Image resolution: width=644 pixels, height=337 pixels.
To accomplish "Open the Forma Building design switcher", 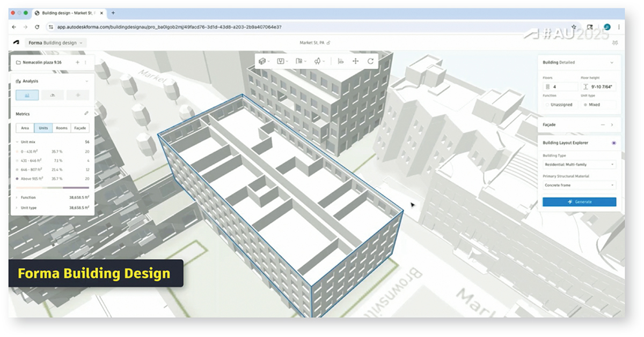I will [x=56, y=42].
